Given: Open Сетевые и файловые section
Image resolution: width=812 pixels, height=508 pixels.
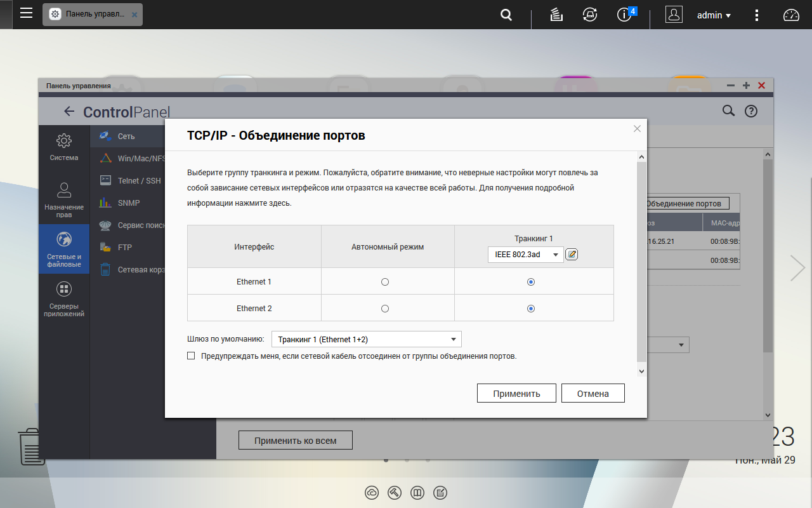Looking at the screenshot, I should (64, 249).
